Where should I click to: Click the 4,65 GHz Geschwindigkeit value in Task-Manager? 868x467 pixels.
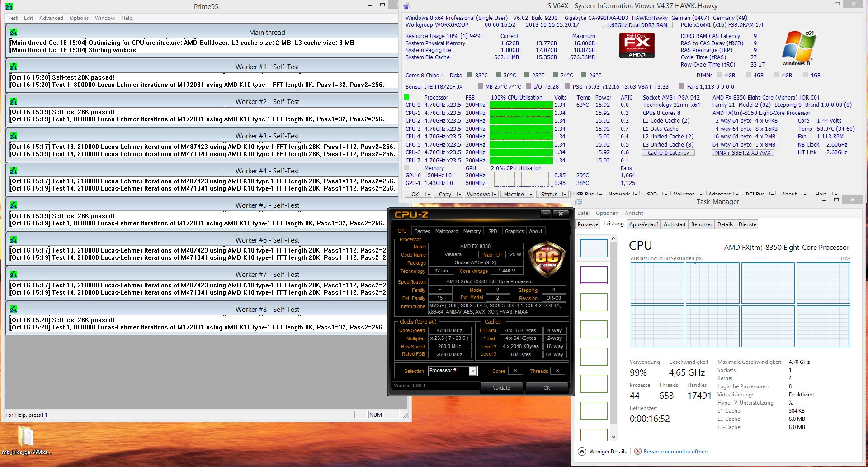tap(687, 372)
